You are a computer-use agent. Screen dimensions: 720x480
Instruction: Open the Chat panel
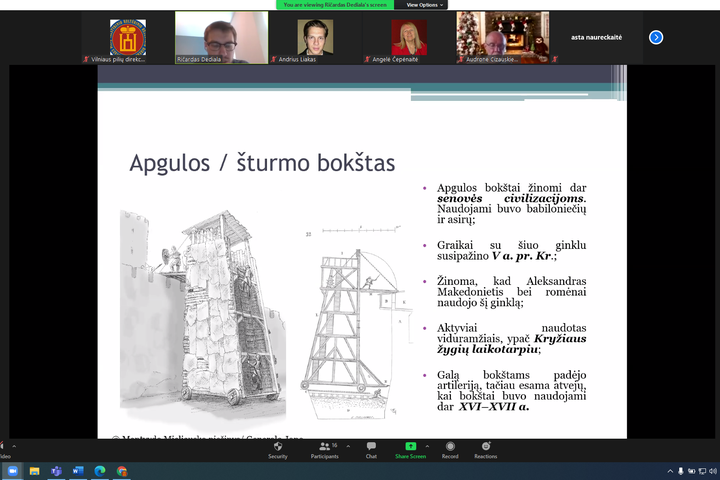pyautogui.click(x=371, y=450)
